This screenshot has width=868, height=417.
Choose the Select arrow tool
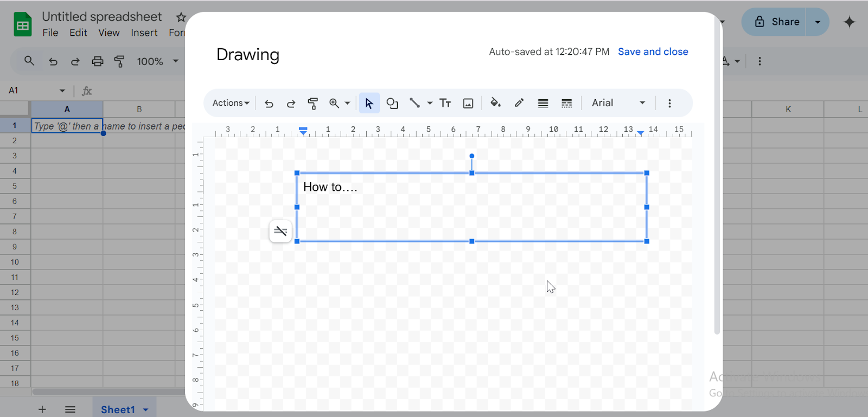pos(369,103)
